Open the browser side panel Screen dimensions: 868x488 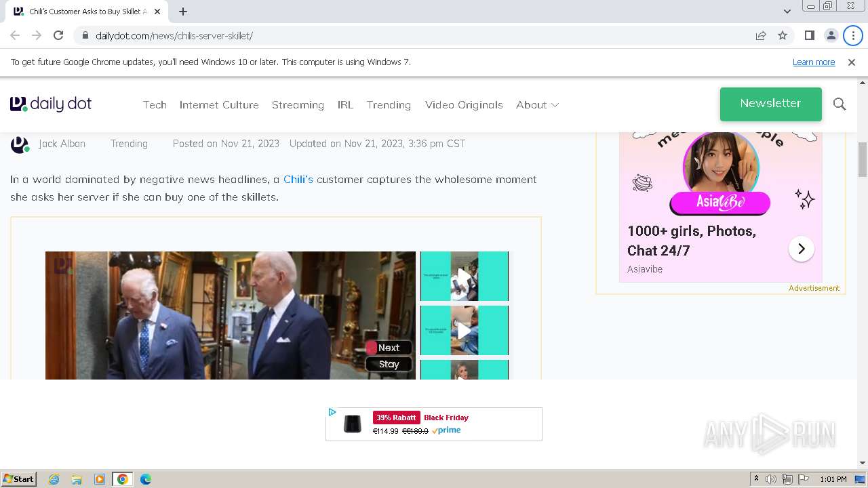[809, 35]
